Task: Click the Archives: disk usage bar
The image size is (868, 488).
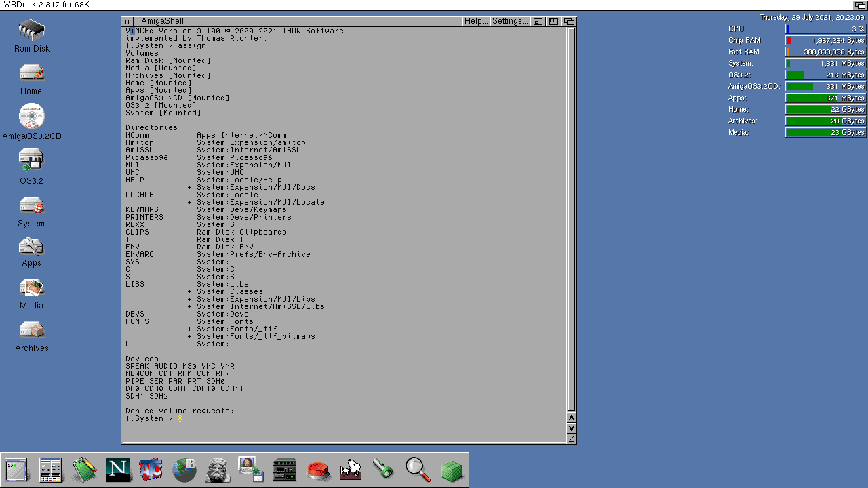Action: pos(825,121)
